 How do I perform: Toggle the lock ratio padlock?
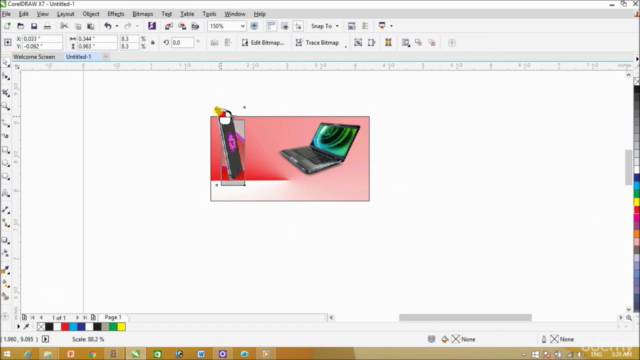153,42
